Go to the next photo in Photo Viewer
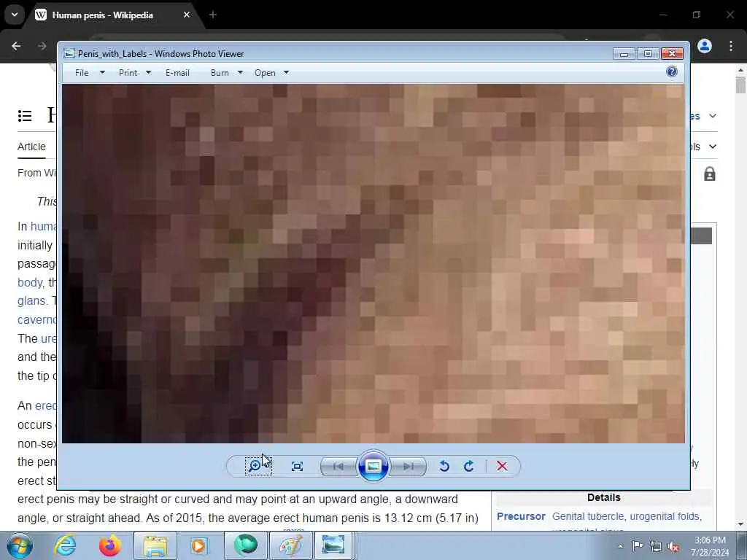The image size is (747, 560). click(x=409, y=466)
